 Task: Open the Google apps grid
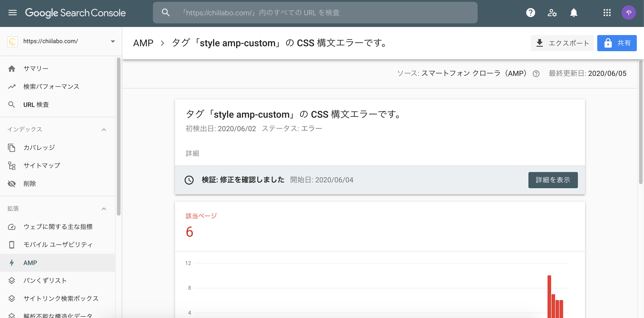tap(607, 13)
